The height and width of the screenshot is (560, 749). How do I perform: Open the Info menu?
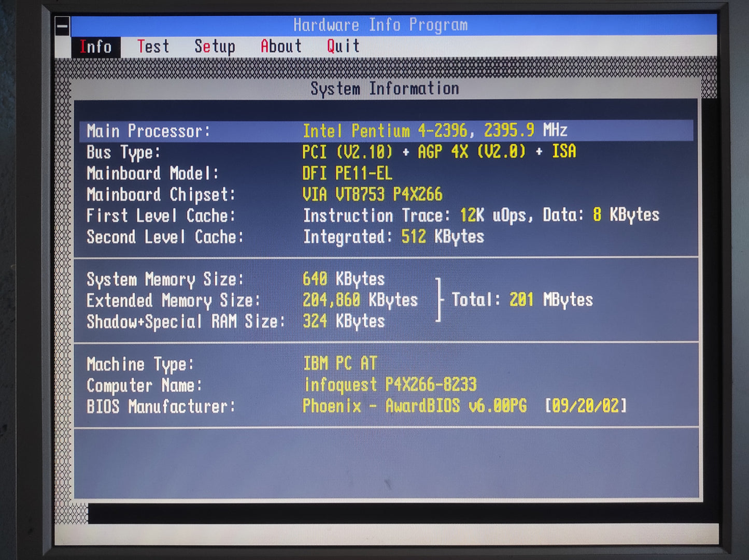tap(95, 47)
